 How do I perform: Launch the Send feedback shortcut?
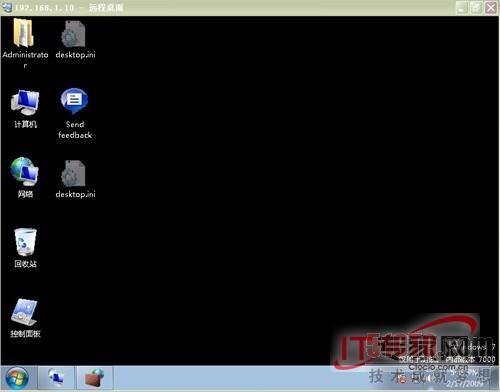tap(74, 101)
